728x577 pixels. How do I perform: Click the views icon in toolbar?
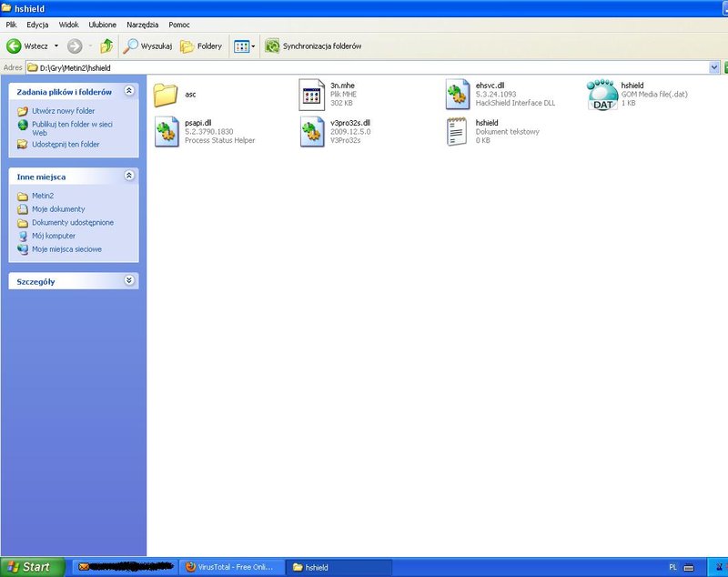click(x=241, y=46)
